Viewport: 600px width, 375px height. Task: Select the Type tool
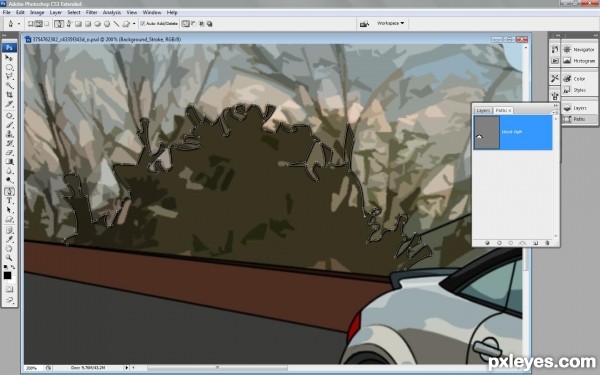tap(9, 201)
